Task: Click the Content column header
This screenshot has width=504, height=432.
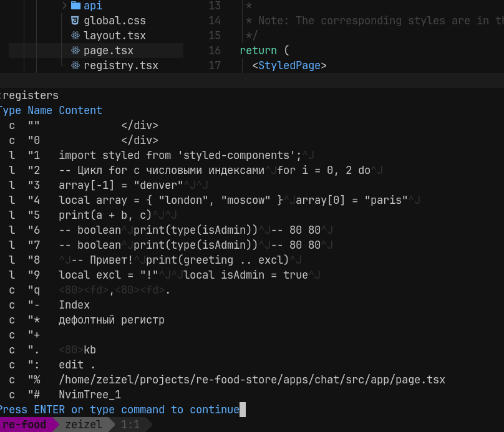Action: tap(80, 110)
